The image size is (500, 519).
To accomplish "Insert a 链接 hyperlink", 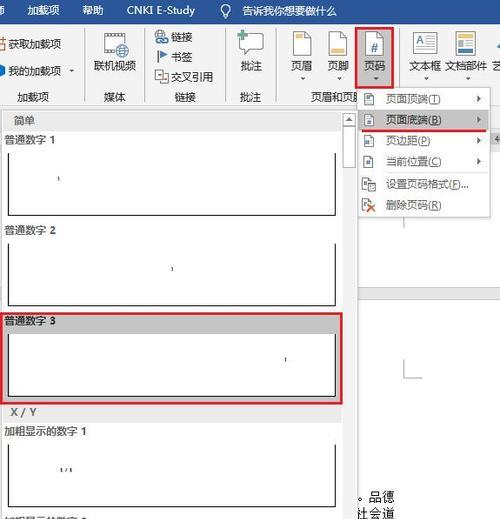I will (174, 37).
